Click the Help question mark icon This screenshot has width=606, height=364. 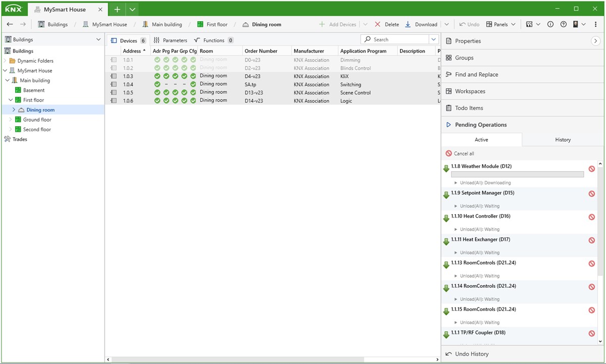pos(564,24)
